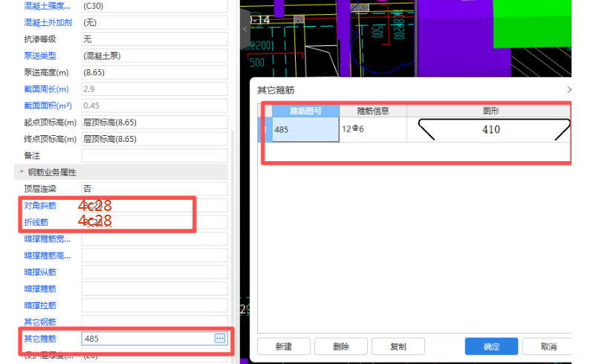Click the 删除 button
Viewport: 602px width, 364px height.
click(x=341, y=347)
